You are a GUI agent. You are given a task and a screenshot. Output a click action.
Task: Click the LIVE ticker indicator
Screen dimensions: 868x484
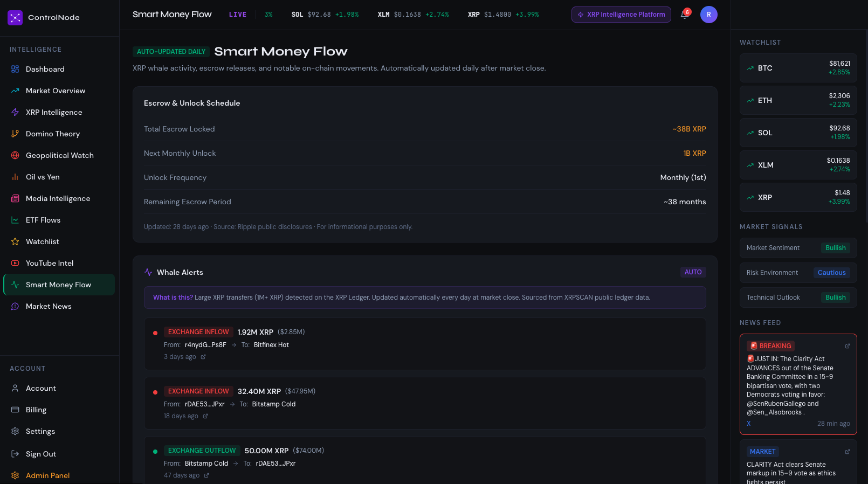coord(238,15)
